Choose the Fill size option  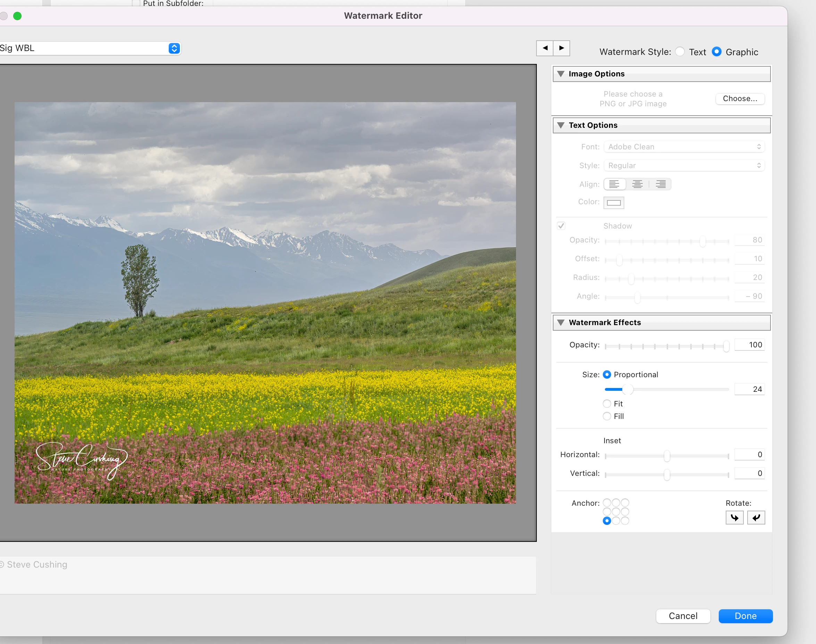coord(607,416)
